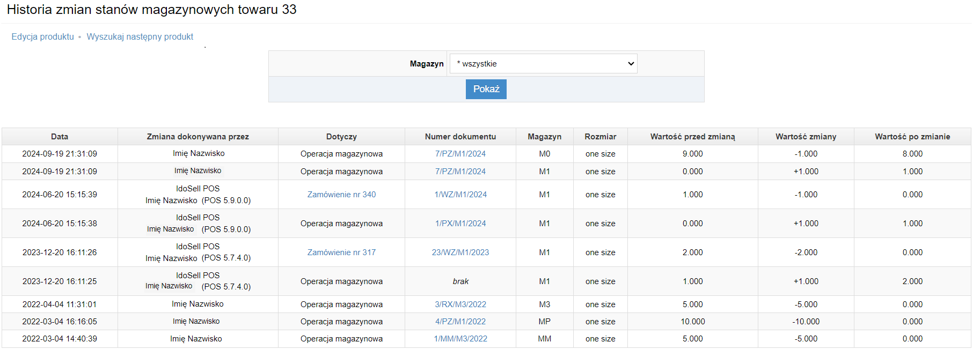This screenshot has height=357, width=980.
Task: Click the 'brak' document number cell
Action: pyautogui.click(x=460, y=281)
